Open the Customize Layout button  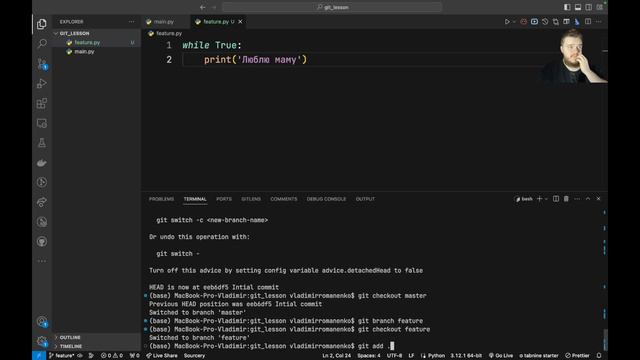tap(600, 7)
